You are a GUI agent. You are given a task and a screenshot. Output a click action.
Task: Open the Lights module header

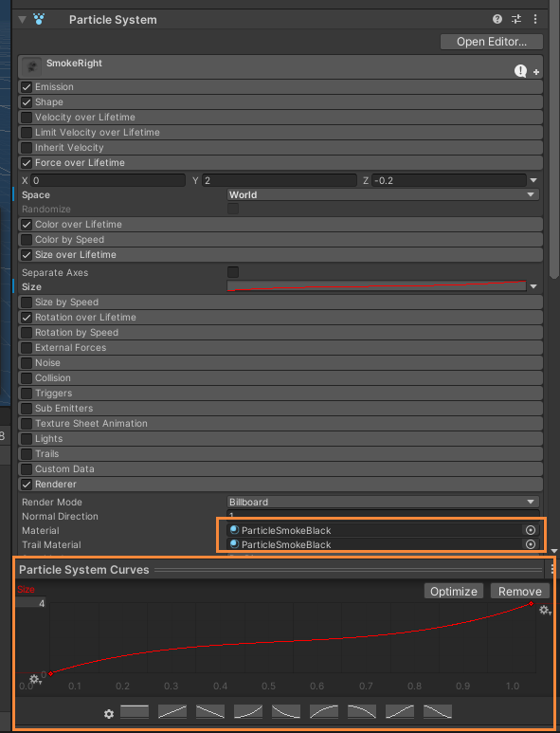coord(280,438)
